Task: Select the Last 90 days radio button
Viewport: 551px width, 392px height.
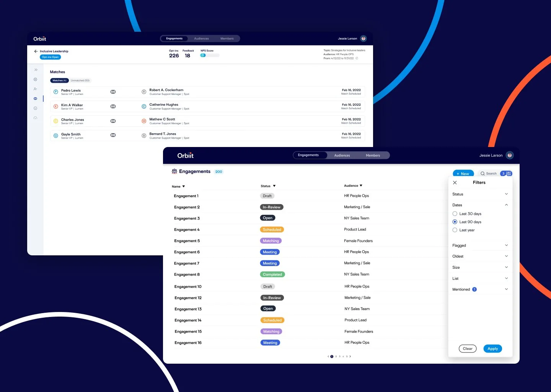Action: coord(455,222)
